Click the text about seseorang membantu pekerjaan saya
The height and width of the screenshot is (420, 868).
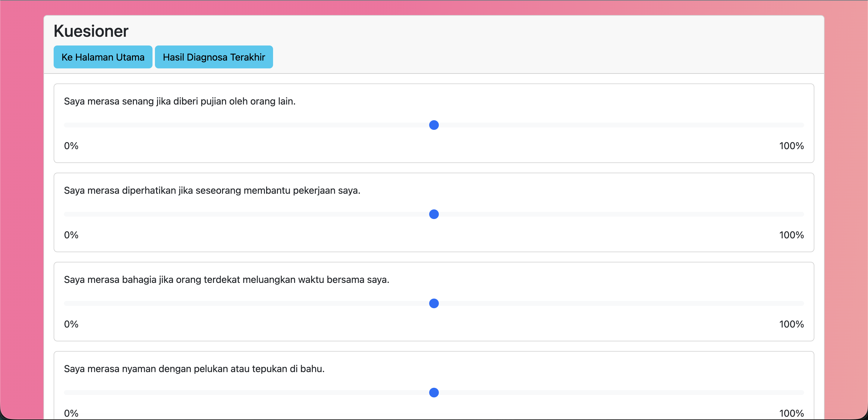pos(212,190)
